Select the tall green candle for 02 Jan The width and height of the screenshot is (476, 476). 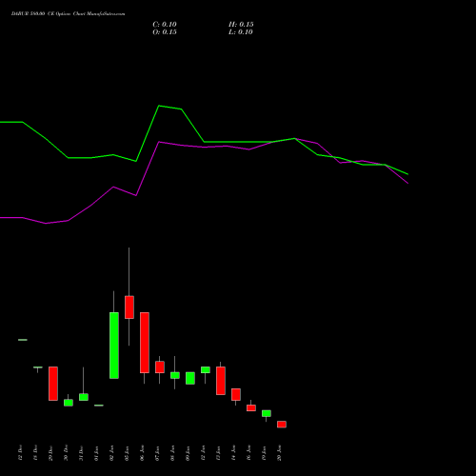point(114,346)
